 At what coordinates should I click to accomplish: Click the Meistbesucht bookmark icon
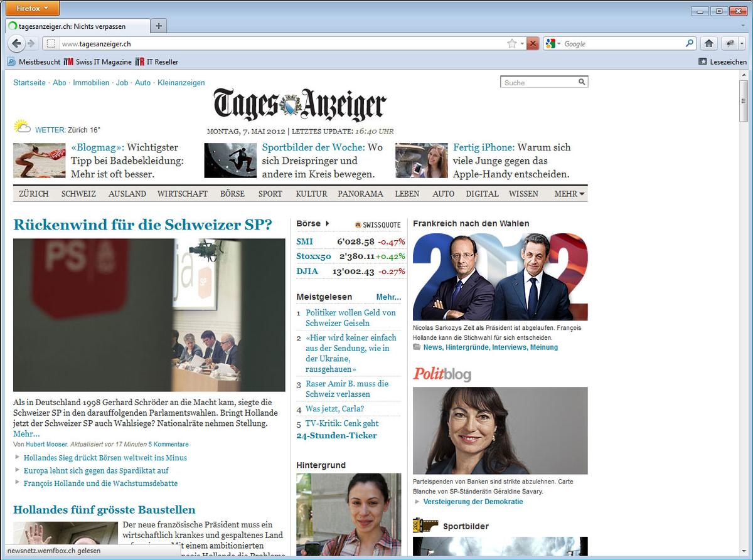pyautogui.click(x=11, y=61)
